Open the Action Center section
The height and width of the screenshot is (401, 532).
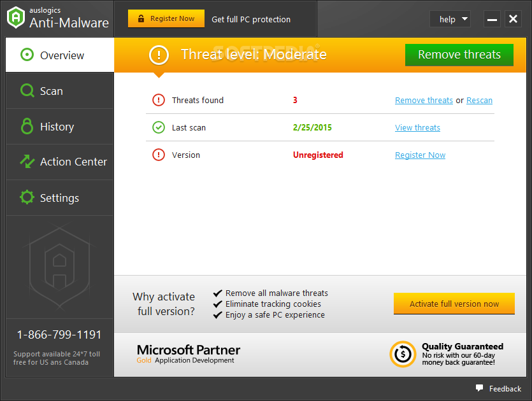pyautogui.click(x=60, y=162)
